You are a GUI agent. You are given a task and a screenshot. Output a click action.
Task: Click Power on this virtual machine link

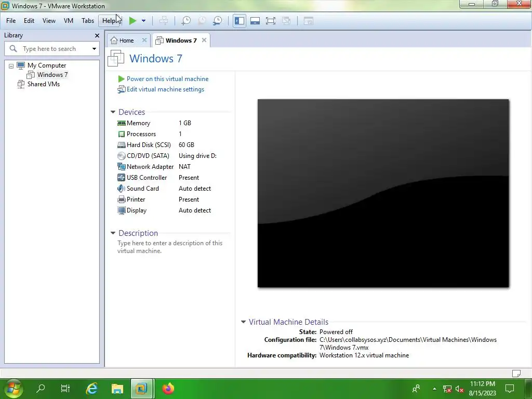tap(168, 79)
